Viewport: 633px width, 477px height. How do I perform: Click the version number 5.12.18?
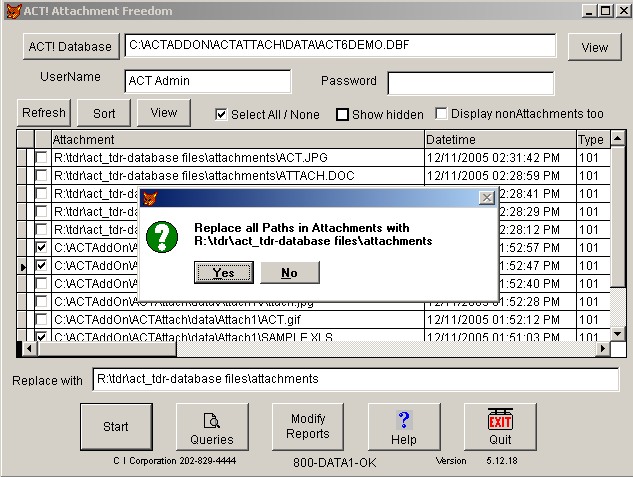click(502, 460)
